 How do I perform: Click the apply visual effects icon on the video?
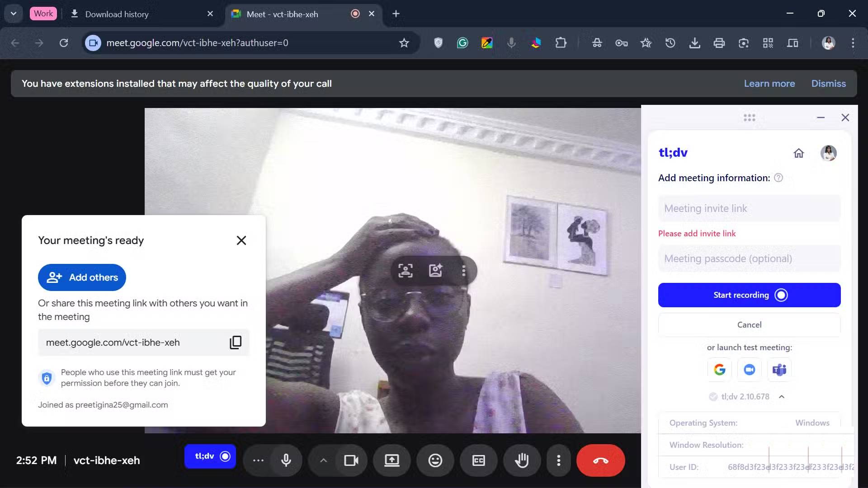(x=435, y=271)
